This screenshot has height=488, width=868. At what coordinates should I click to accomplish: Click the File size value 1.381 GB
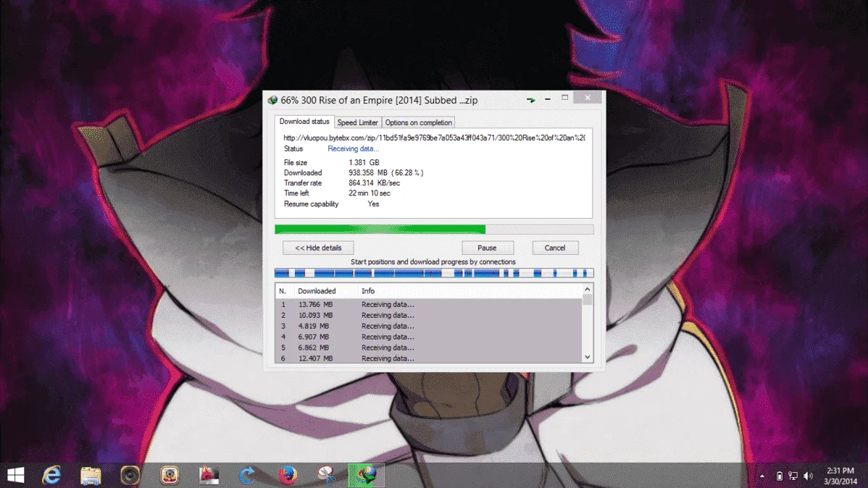[364, 163]
